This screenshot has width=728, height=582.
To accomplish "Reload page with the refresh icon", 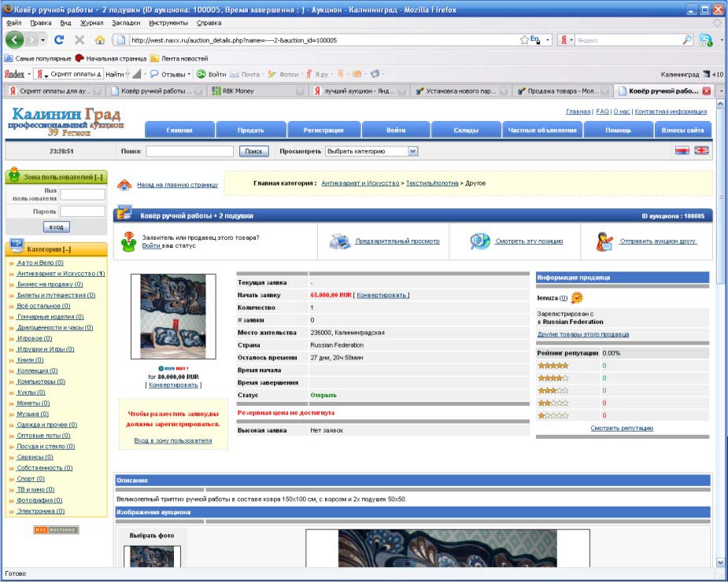I will 59,40.
